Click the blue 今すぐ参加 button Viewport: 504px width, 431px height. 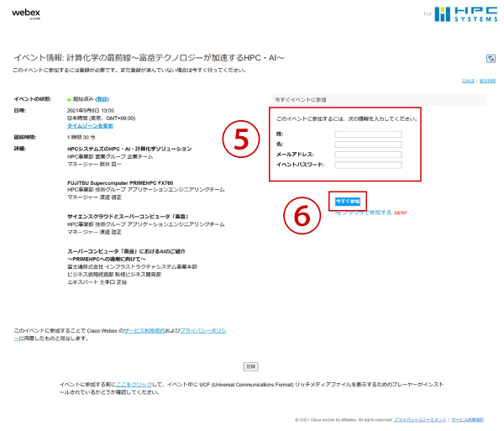coord(348,201)
